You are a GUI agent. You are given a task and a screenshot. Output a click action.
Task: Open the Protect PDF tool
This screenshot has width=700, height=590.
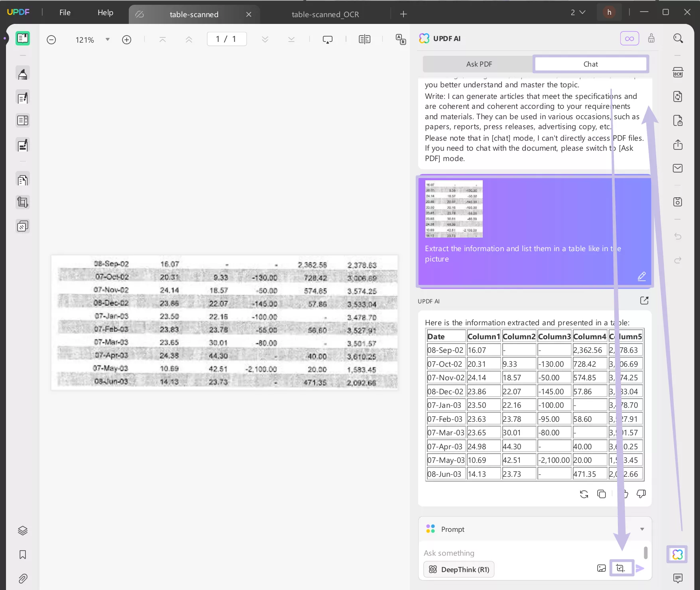[x=678, y=120]
